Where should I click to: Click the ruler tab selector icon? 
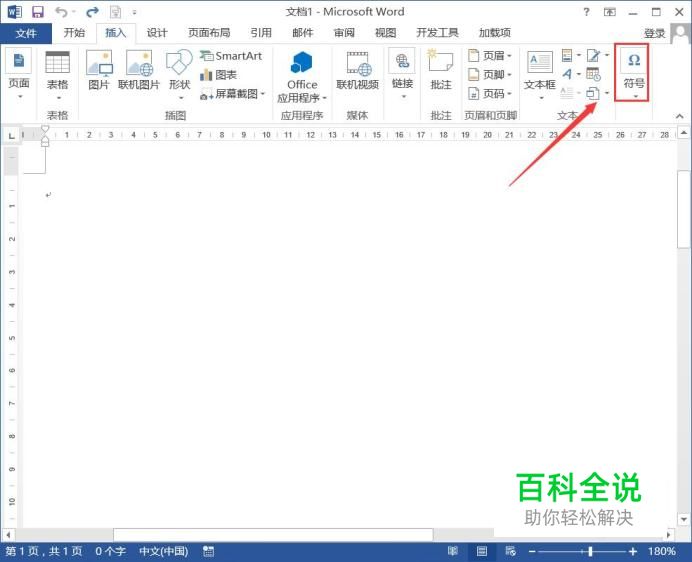12,135
